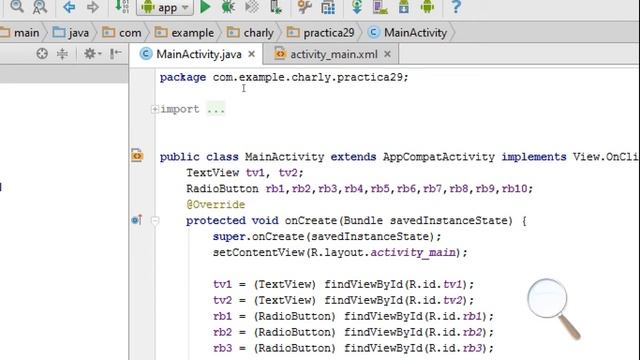Click the blue Help question mark icon
This screenshot has height=360, width=640.
tap(456, 7)
